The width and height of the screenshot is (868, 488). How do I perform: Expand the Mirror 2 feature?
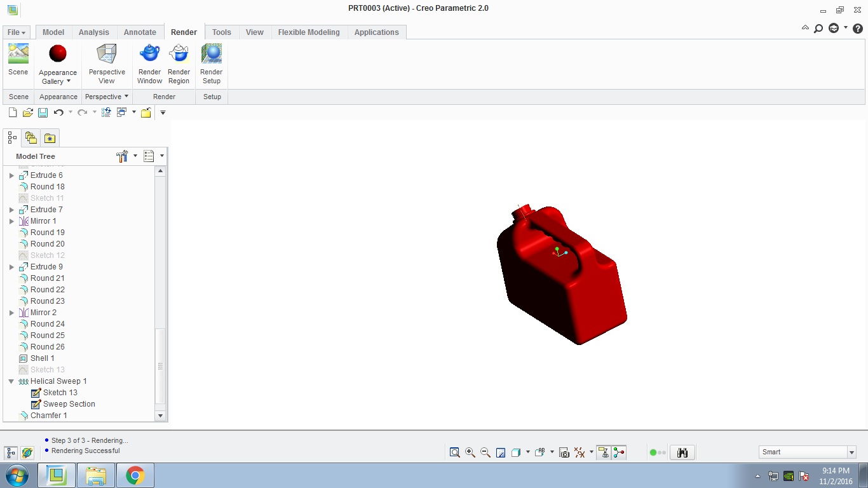[x=11, y=313]
